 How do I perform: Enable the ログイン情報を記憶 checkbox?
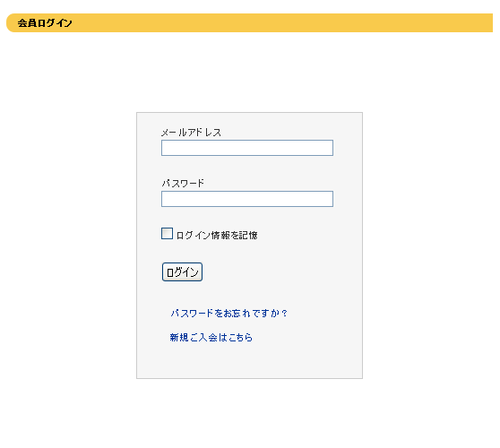[167, 233]
